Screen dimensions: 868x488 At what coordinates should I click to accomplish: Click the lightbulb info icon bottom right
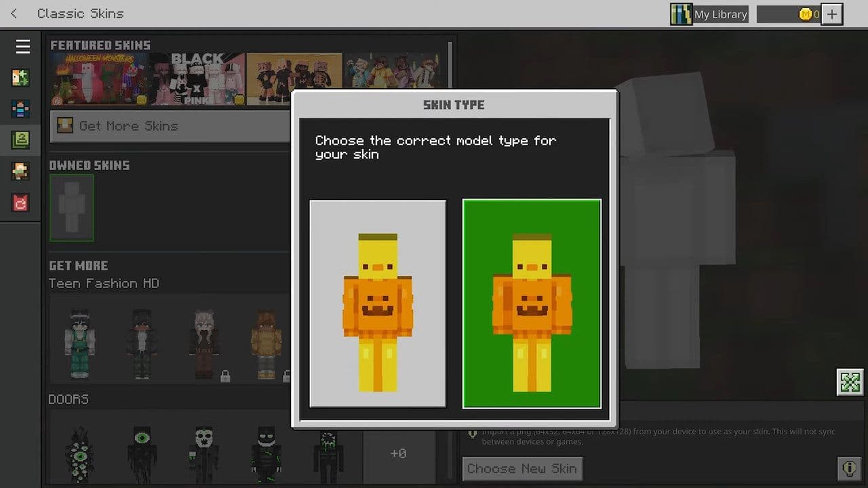point(848,468)
